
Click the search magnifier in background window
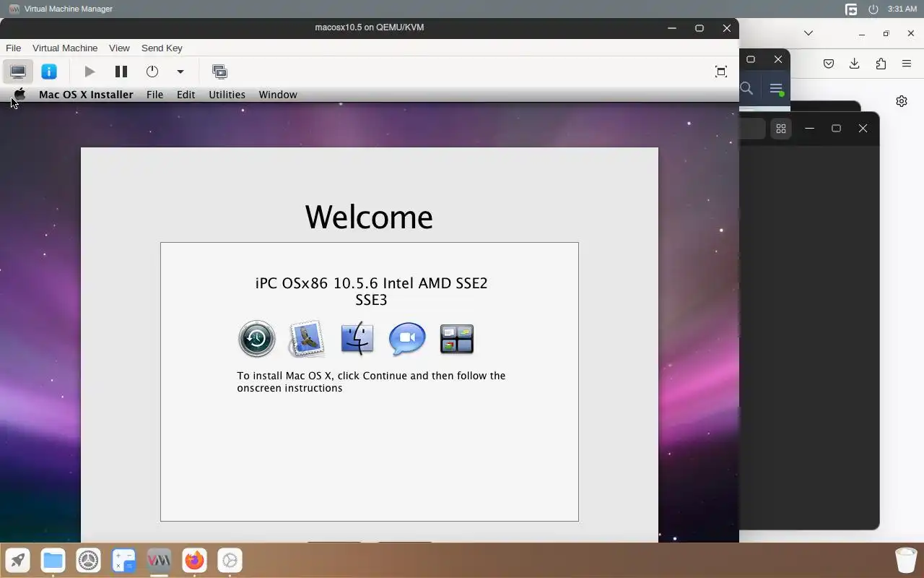(x=747, y=88)
